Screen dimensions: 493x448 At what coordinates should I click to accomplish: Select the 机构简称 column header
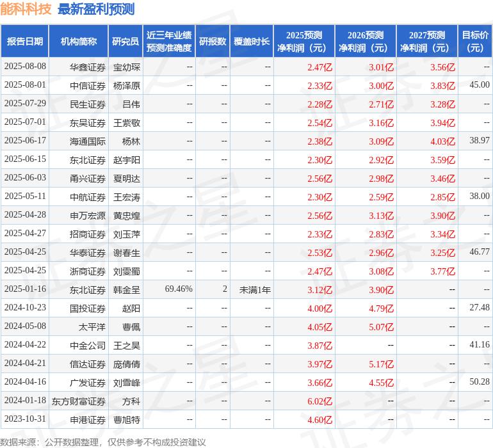point(79,41)
